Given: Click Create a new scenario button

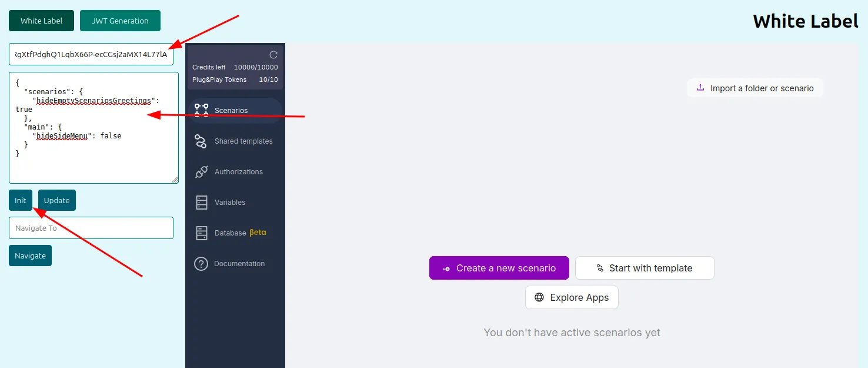Looking at the screenshot, I should point(499,268).
